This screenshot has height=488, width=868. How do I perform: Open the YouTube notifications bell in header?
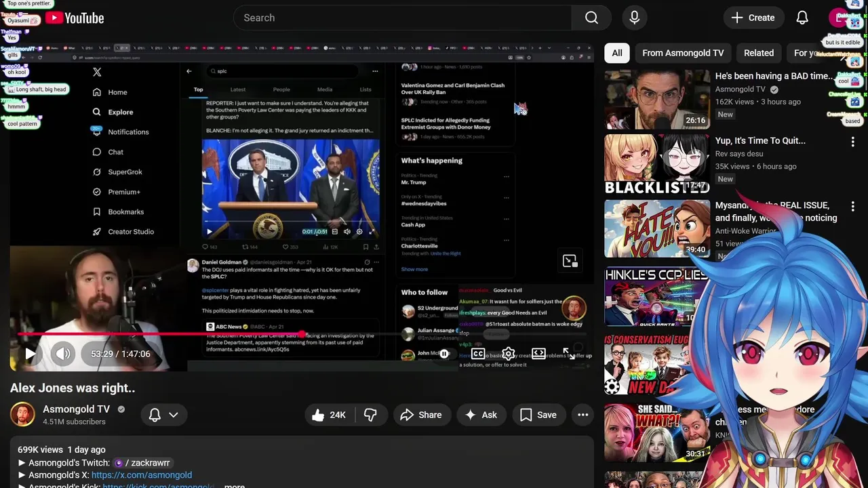pyautogui.click(x=802, y=18)
